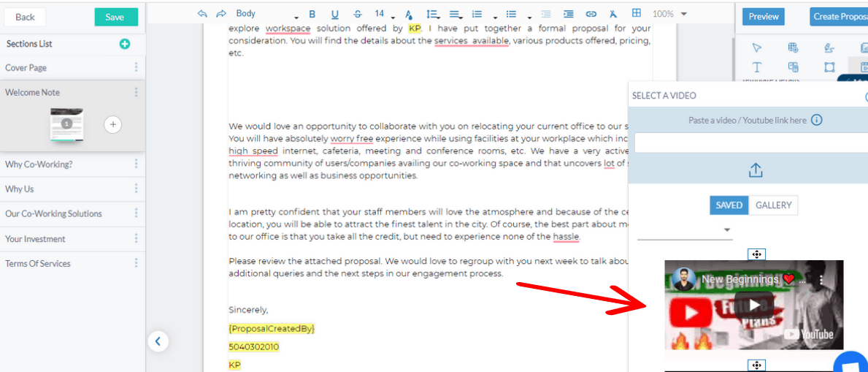
Task: Add a new section with the green plus
Action: [125, 44]
